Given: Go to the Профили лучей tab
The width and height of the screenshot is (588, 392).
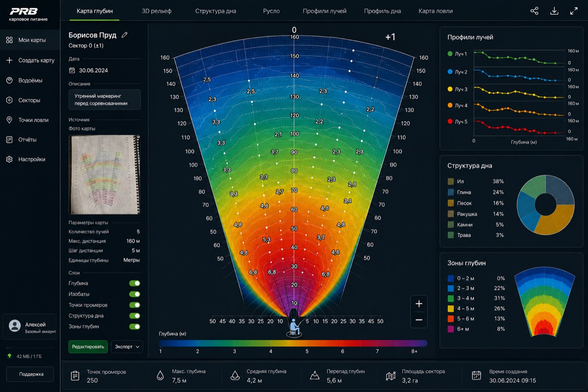Looking at the screenshot, I should pos(325,11).
